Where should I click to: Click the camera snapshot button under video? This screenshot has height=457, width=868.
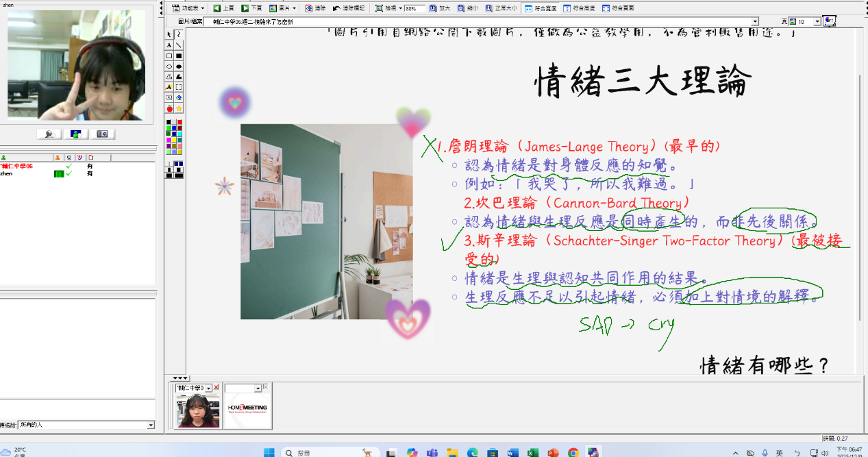102,134
